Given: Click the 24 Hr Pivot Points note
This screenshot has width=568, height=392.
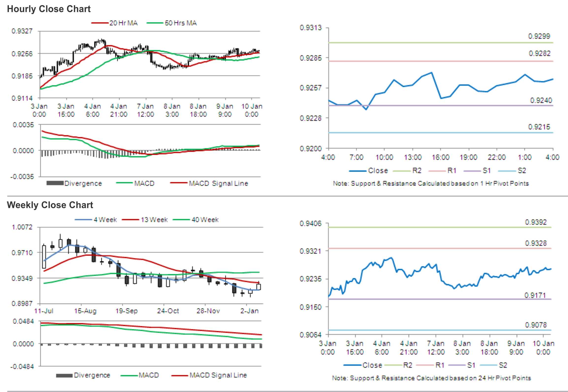Looking at the screenshot, I should 431,378.
